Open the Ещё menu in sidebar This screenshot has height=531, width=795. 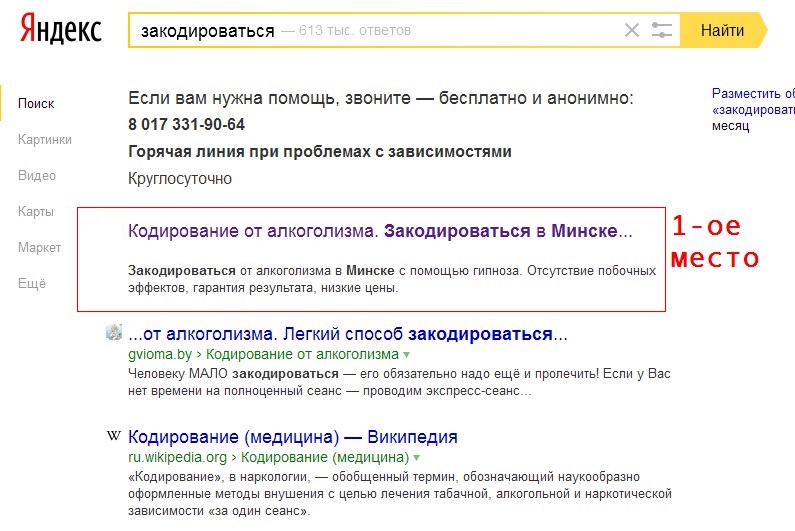(32, 283)
